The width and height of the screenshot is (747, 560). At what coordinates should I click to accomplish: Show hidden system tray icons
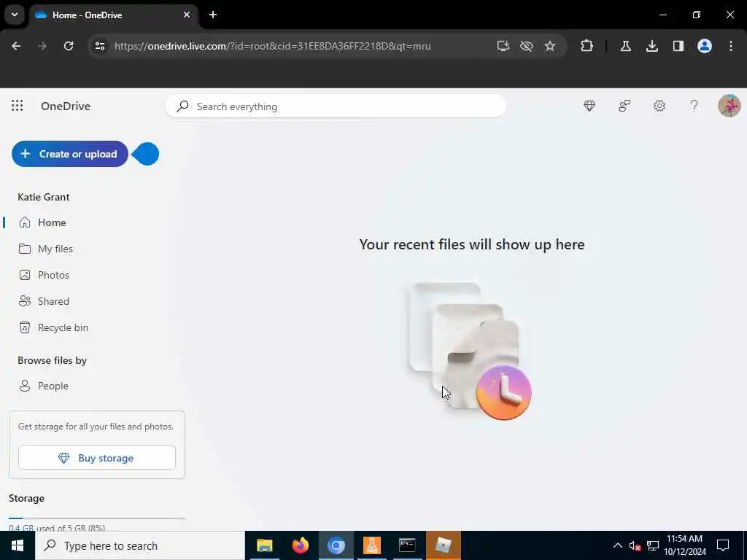tap(617, 545)
